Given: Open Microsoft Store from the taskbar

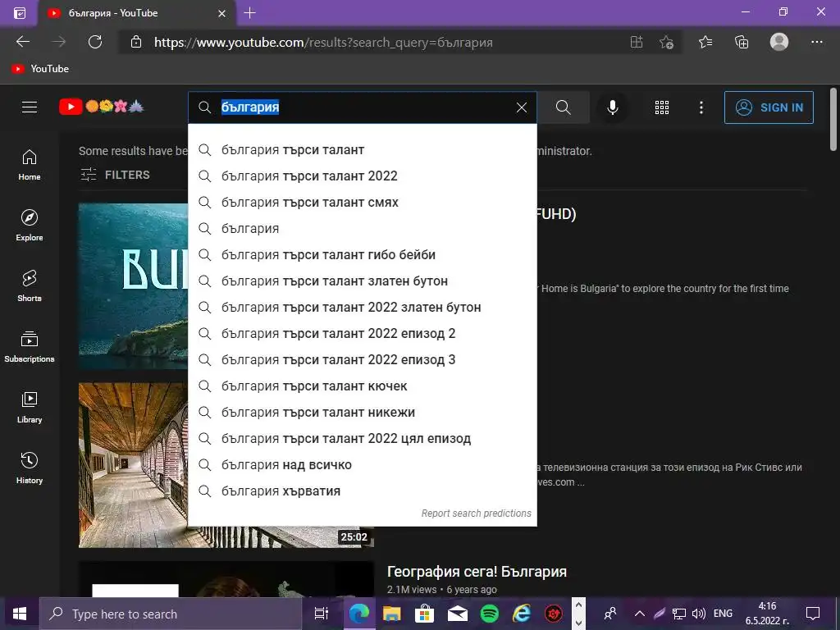Looking at the screenshot, I should click(424, 614).
